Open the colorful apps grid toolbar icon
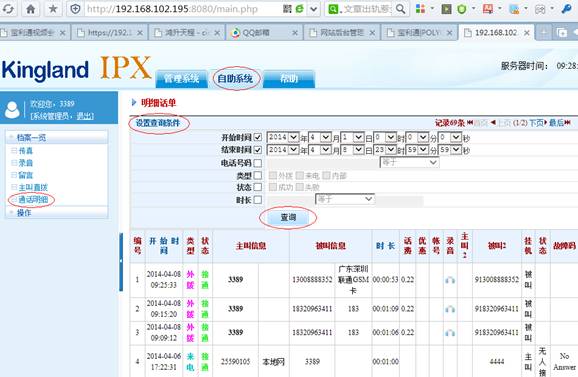 pos(420,8)
